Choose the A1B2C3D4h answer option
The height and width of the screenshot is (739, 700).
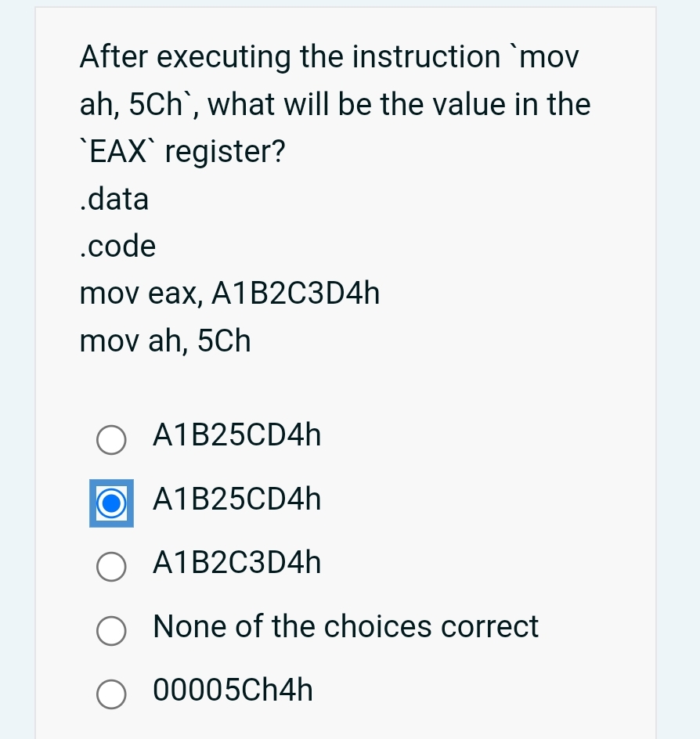pos(111,567)
